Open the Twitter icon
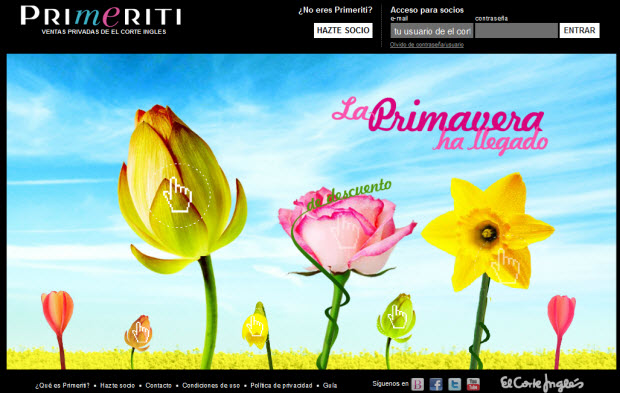This screenshot has width=620, height=393. point(454,384)
